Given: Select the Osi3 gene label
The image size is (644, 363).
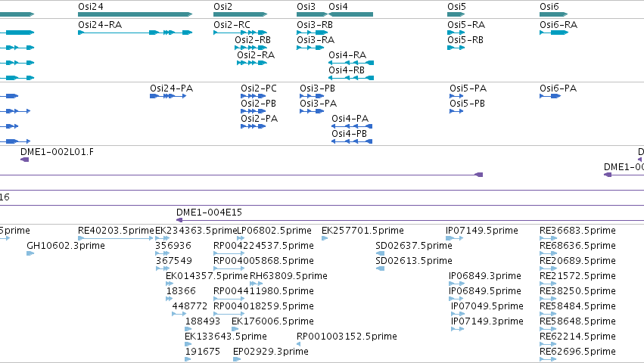Looking at the screenshot, I should coord(306,7).
